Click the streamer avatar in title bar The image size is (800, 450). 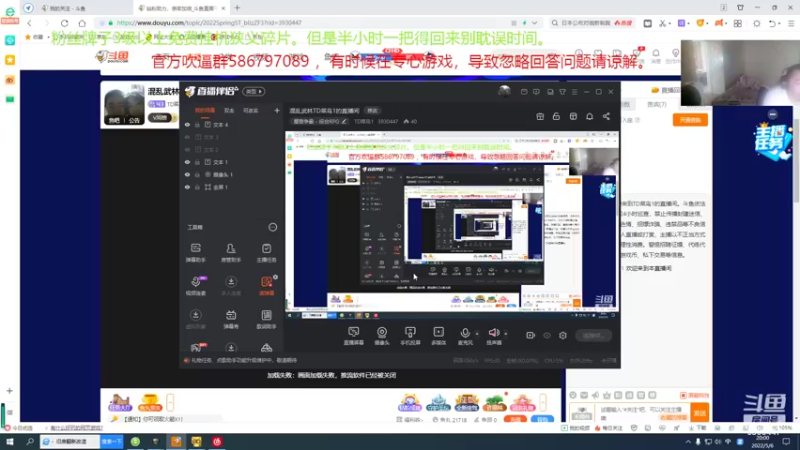pyautogui.click(x=504, y=91)
